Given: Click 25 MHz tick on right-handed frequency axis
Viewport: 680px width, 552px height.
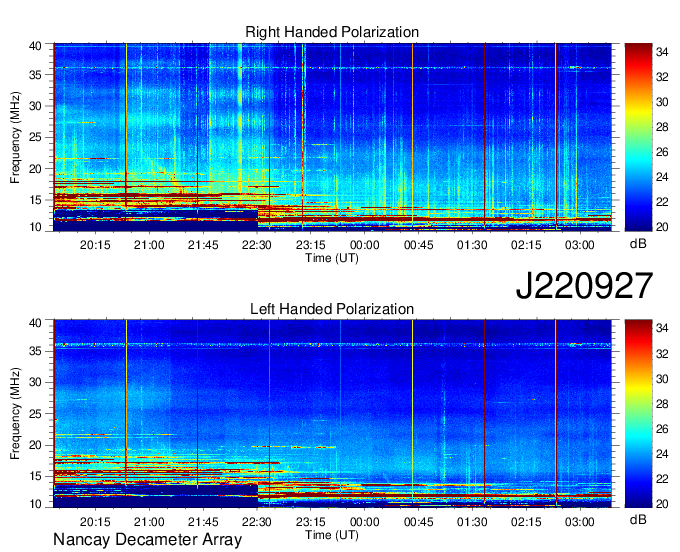Looking at the screenshot, I should [35, 137].
